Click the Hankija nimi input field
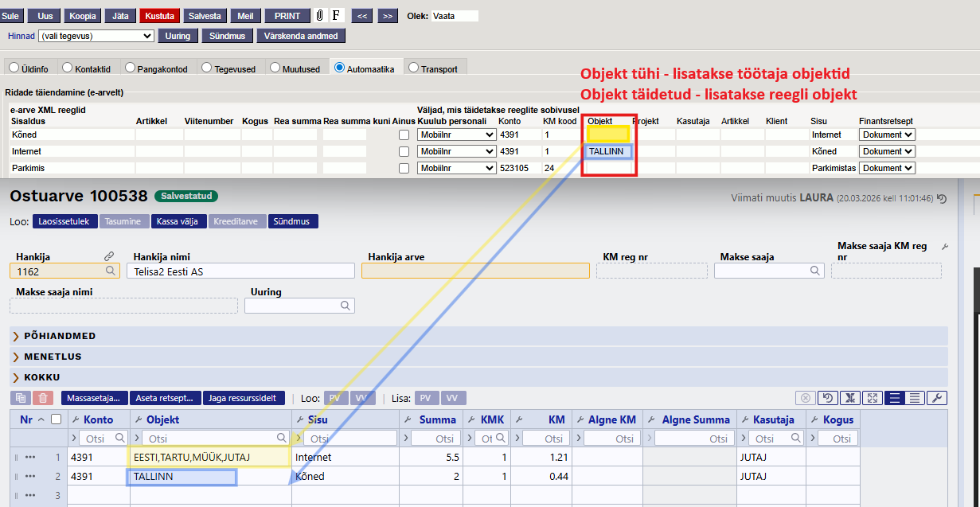980x507 pixels. point(240,271)
